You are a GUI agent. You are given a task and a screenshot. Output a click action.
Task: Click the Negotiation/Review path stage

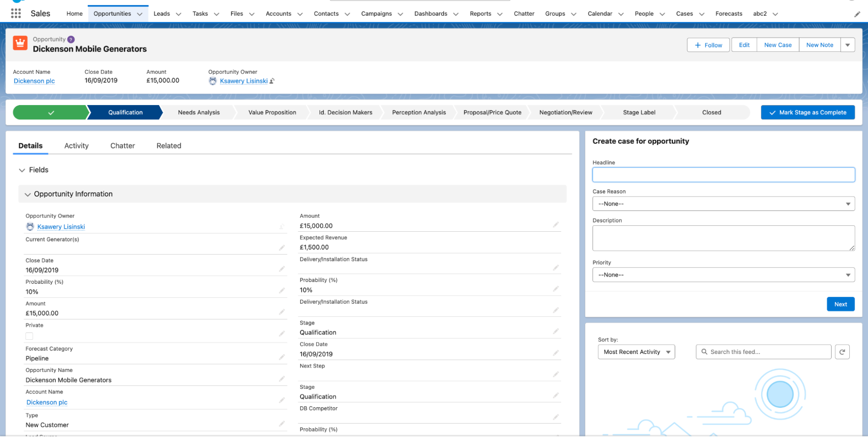tap(565, 112)
